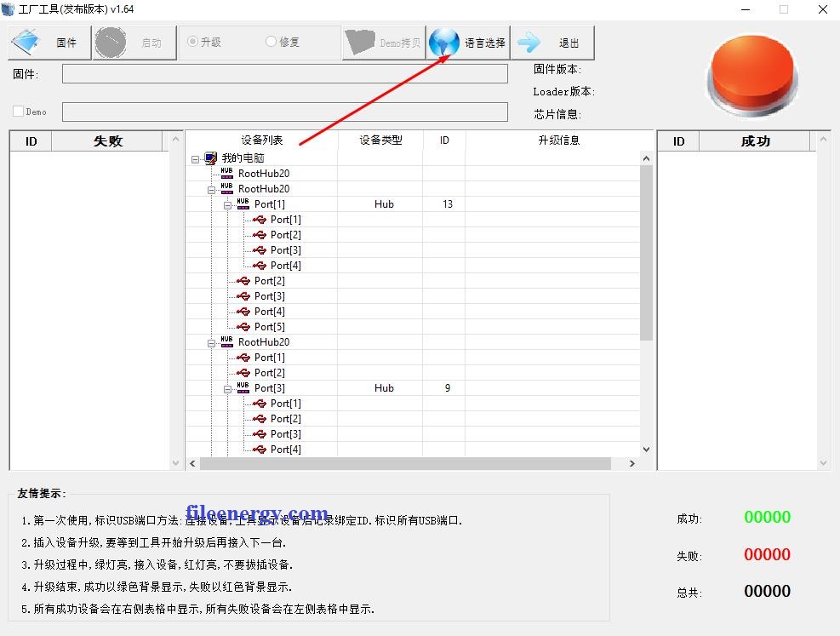The width and height of the screenshot is (840, 636).
Task: Click the 我的电脑 computer icon
Action: tap(211, 158)
